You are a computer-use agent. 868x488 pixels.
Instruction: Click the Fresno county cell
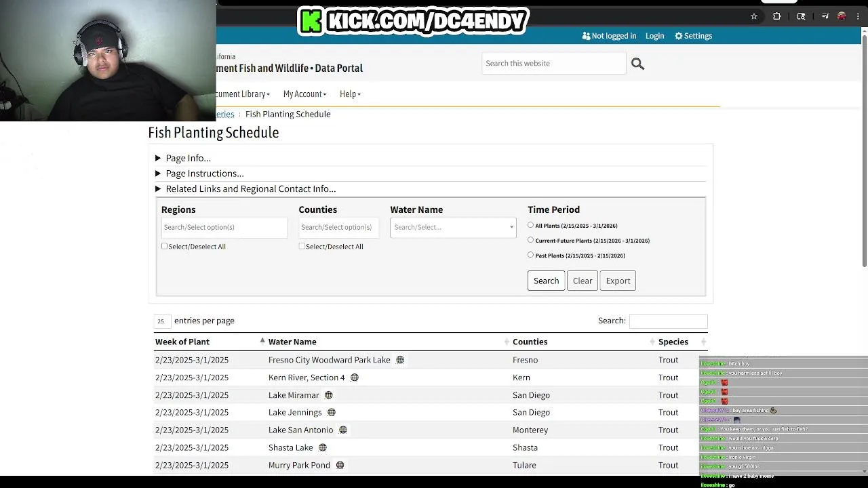(x=525, y=360)
